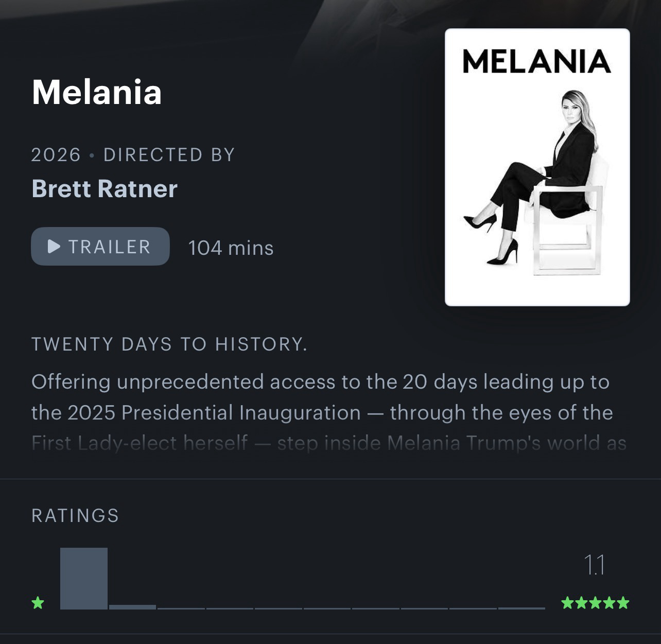Select the third histogram bar from left
Viewport: 661px width, 644px height.
[181, 607]
